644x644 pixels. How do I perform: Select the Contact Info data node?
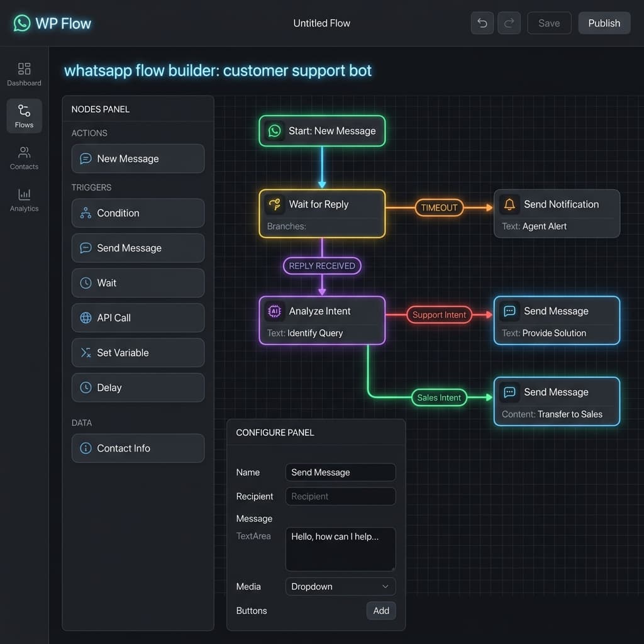(138, 448)
